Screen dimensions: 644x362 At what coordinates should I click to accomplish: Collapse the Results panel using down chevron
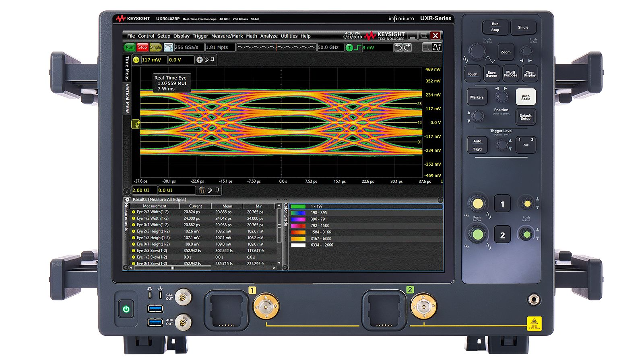point(440,200)
